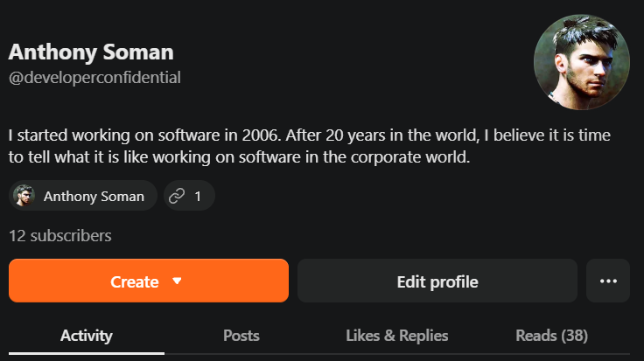Open the Reads (38) tab
This screenshot has width=644, height=361.
(551, 336)
